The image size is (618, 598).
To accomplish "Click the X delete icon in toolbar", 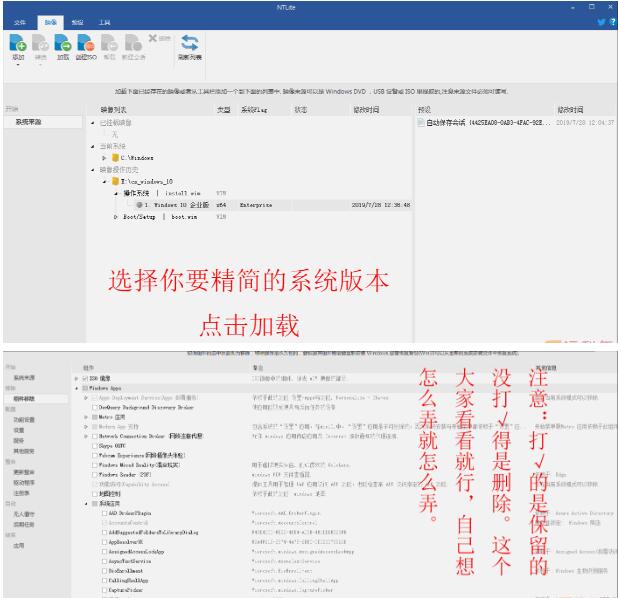I will coord(153,38).
